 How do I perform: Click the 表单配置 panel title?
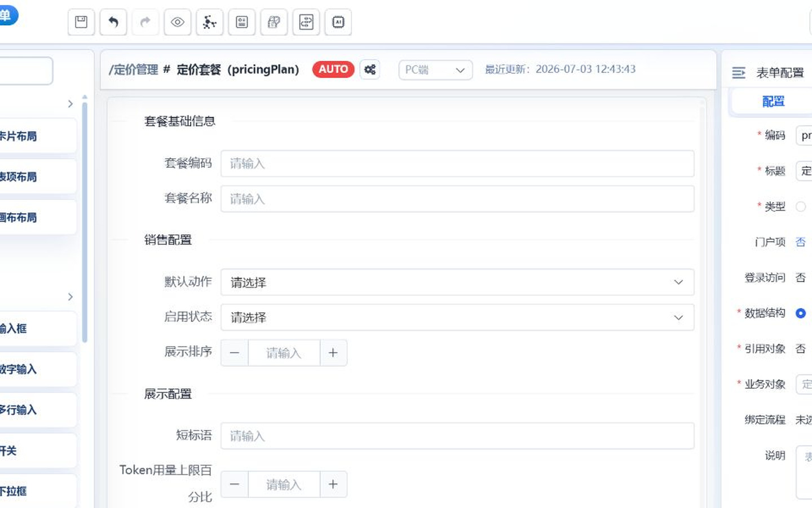point(780,72)
